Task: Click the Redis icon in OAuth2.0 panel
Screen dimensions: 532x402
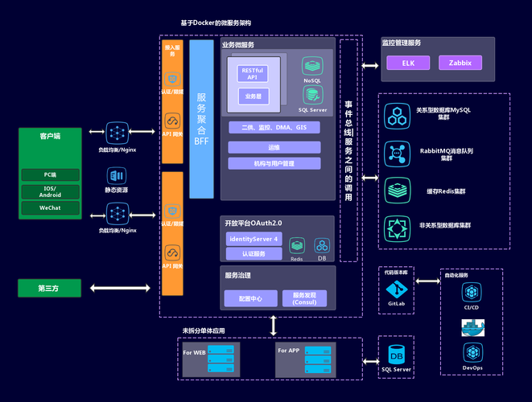Action: click(296, 244)
